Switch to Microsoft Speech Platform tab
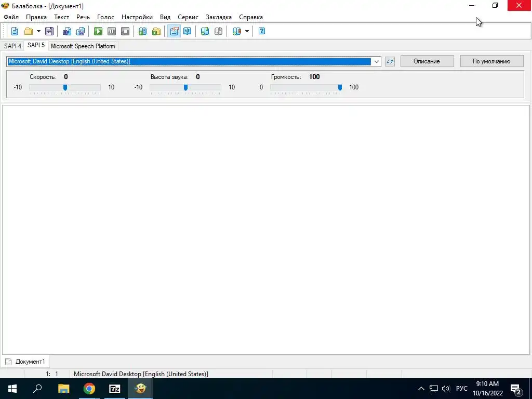This screenshot has height=399, width=532. 83,46
